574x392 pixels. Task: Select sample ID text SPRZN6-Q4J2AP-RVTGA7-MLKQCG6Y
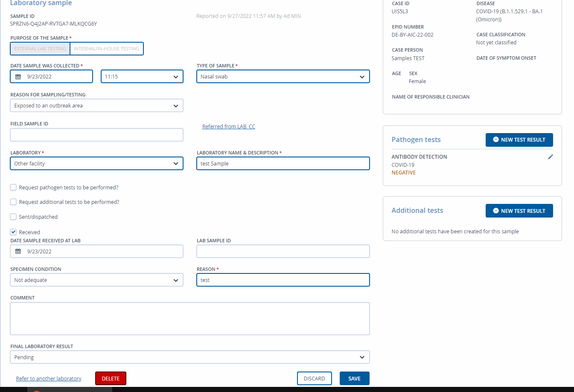point(54,24)
